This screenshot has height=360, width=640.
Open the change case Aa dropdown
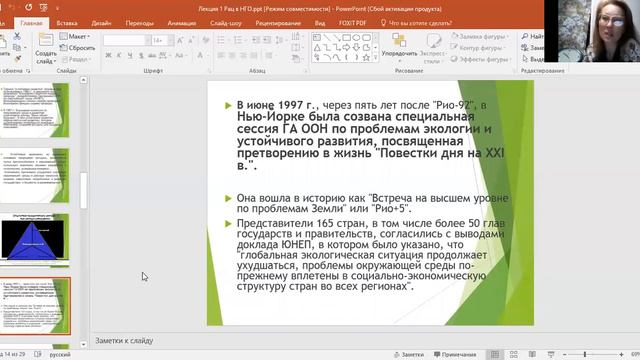[x=180, y=55]
